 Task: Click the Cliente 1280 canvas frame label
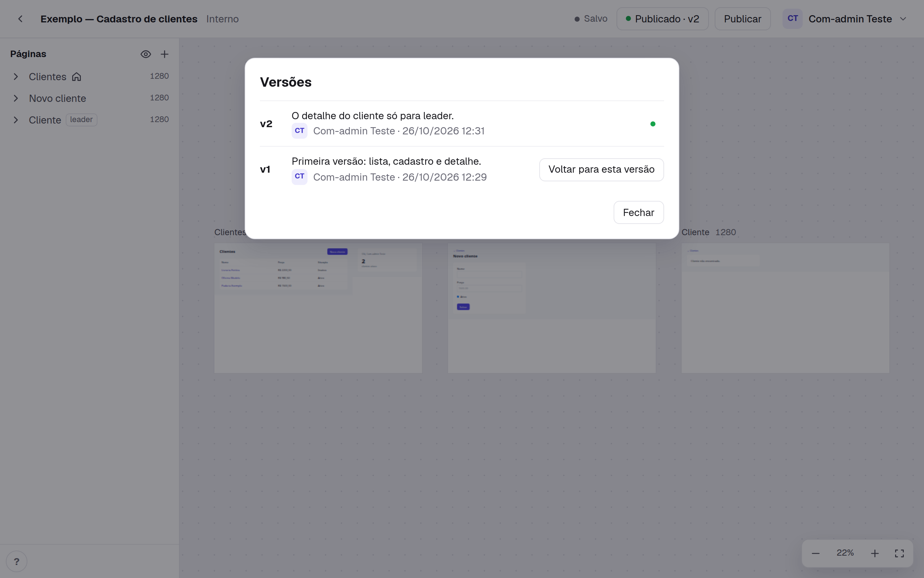709,232
